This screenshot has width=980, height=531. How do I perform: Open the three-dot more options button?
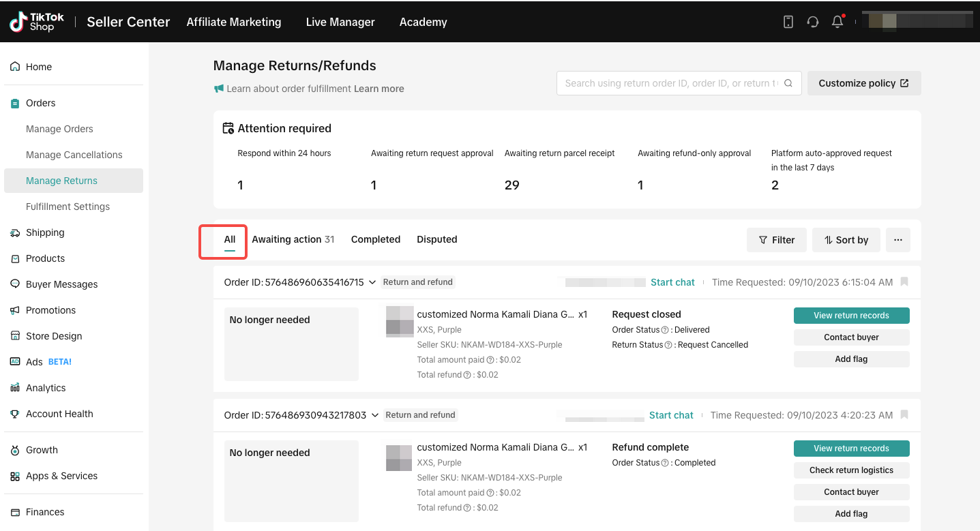pos(897,240)
